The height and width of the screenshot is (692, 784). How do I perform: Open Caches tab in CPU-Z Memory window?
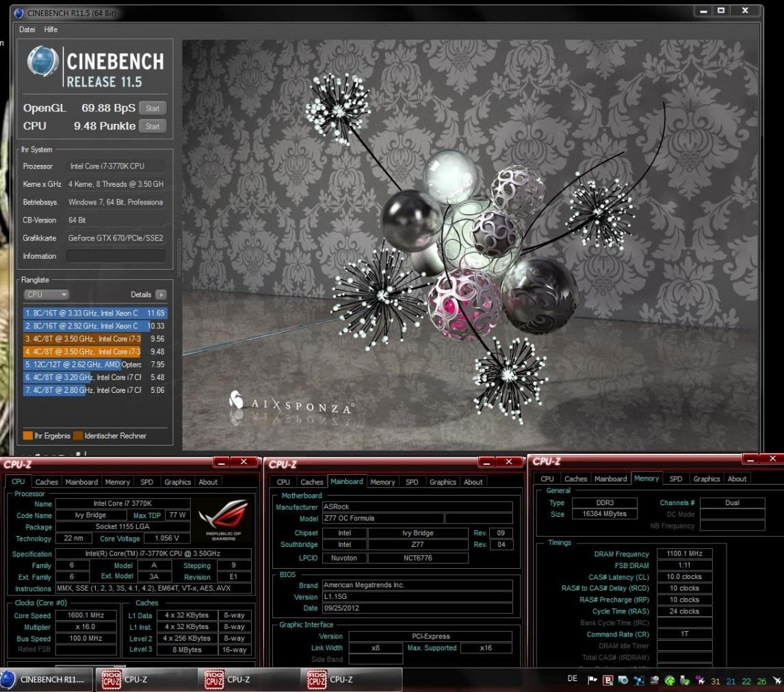pyautogui.click(x=575, y=479)
